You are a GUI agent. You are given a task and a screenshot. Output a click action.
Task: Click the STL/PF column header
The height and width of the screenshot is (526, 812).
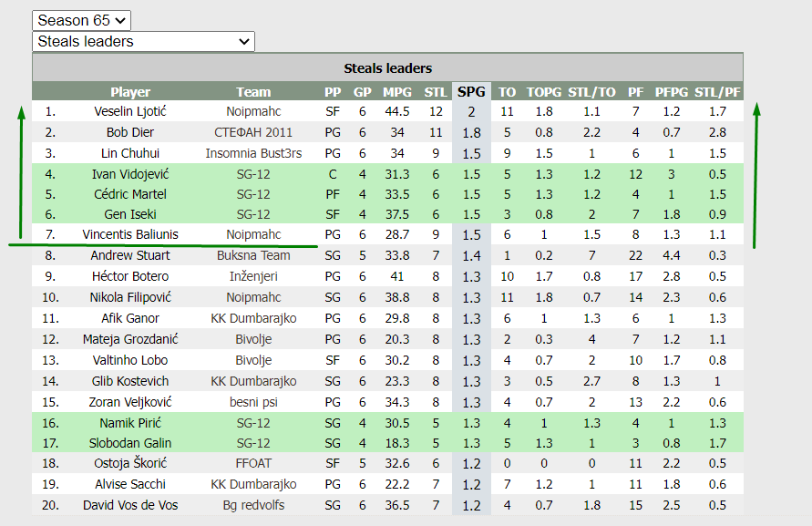coord(717,92)
